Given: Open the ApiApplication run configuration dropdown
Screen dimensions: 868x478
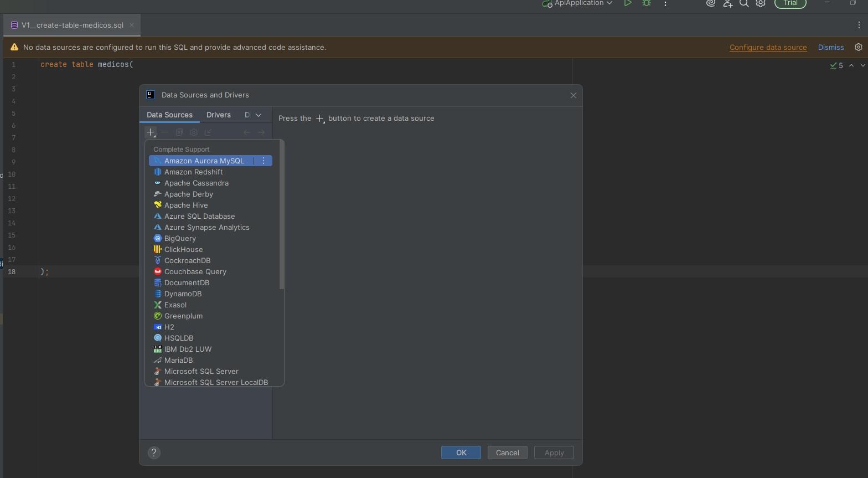Looking at the screenshot, I should (x=578, y=3).
